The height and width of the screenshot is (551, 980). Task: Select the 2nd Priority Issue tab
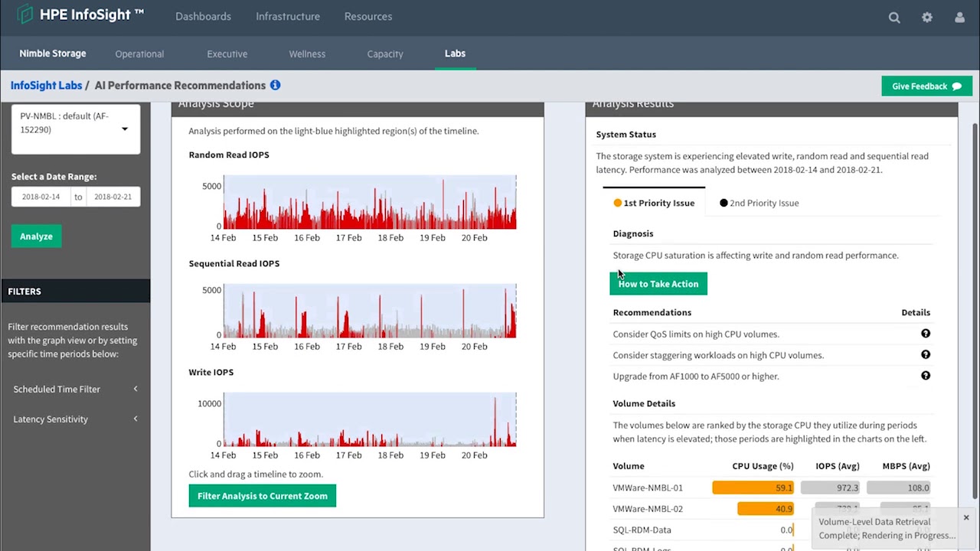coord(759,203)
